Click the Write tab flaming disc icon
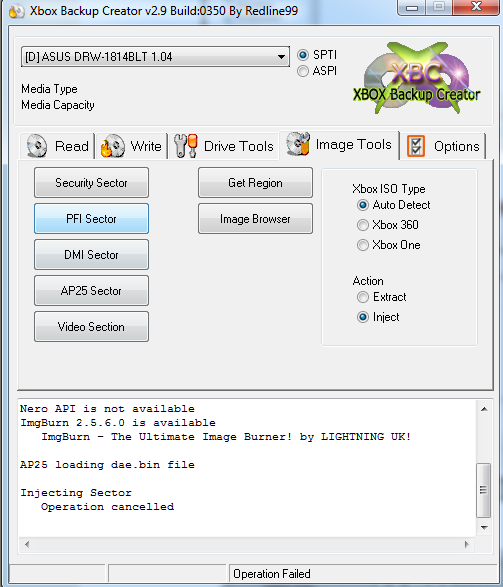Screen dimensions: 503x587 112,146
